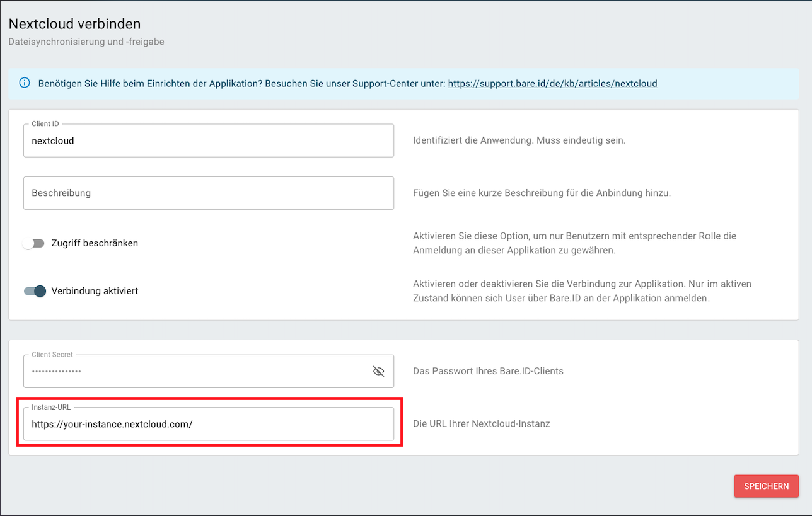Click the heading 'Nextcloud verbinden'
This screenshot has width=812, height=516.
(74, 24)
